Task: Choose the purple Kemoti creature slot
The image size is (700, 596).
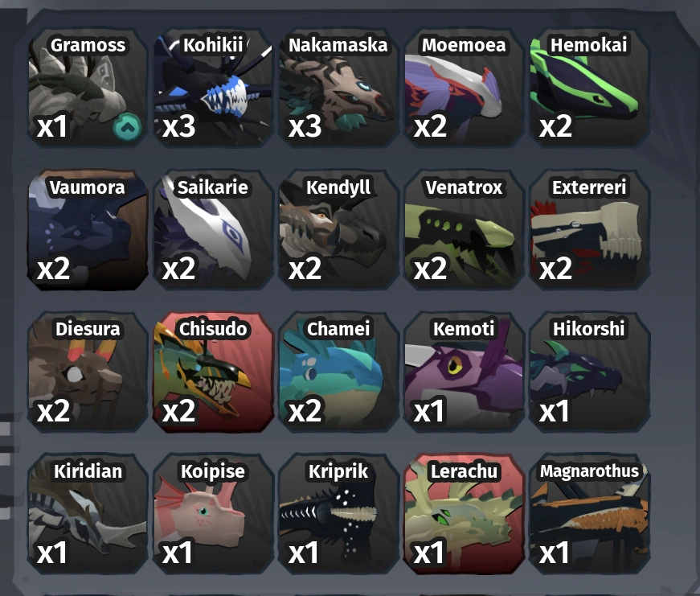Action: pyautogui.click(x=464, y=372)
